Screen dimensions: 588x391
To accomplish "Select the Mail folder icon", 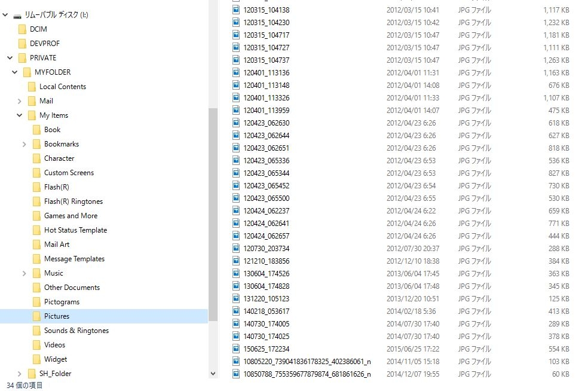I will pos(32,101).
